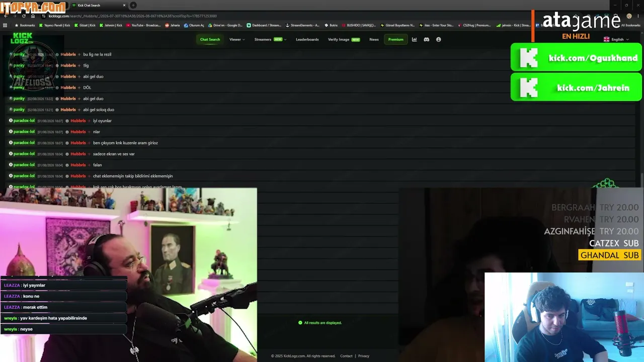This screenshot has width=644, height=362.
Task: Open paradox-lol channel on 'nlar' row
Action: coord(24,132)
